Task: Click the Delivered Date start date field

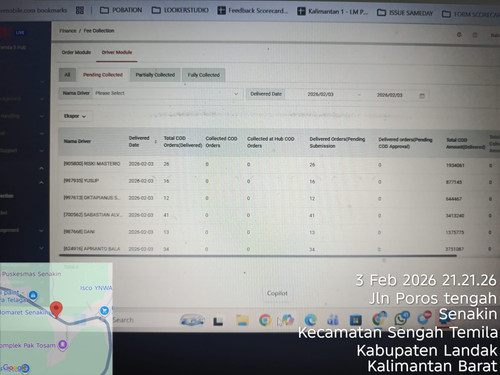Action: click(x=320, y=94)
